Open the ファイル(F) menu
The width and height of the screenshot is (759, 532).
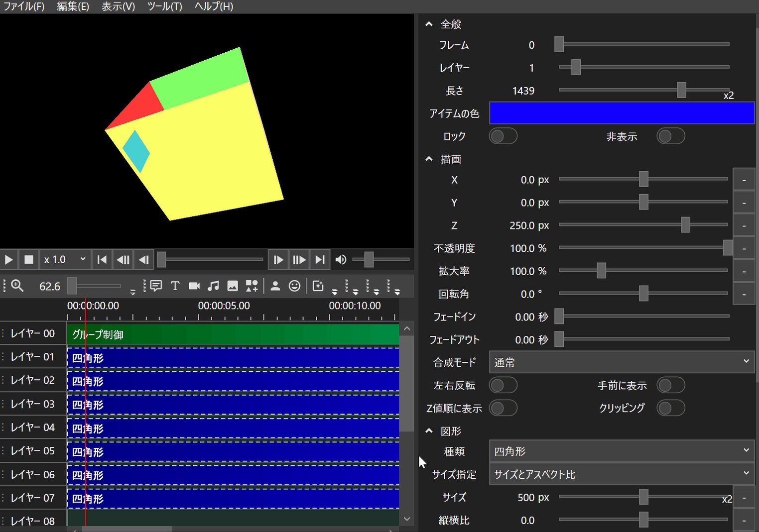(x=24, y=6)
